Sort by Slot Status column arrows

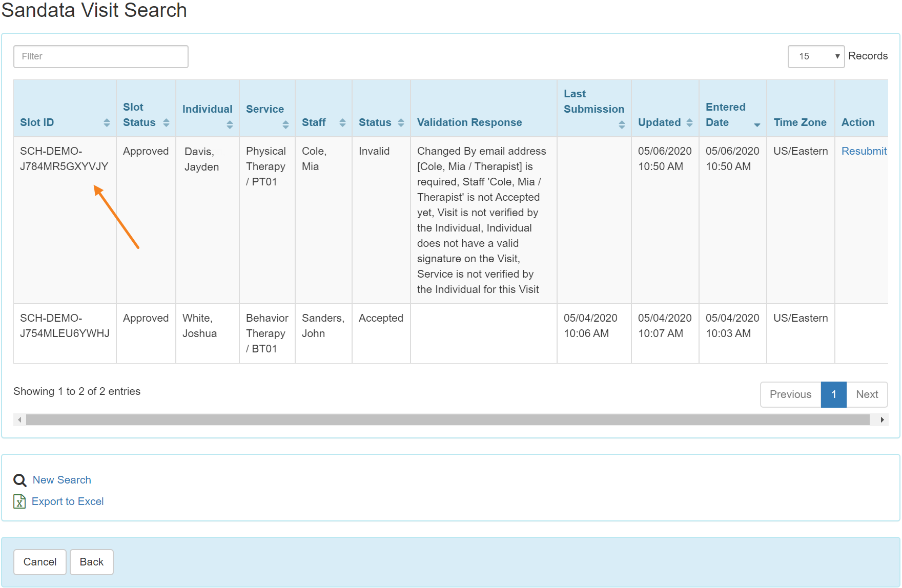point(166,122)
